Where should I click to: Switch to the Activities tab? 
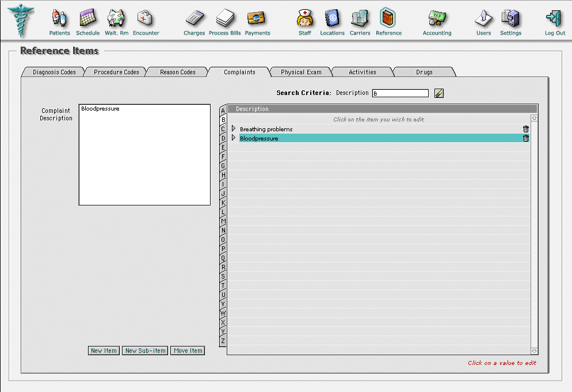[362, 72]
